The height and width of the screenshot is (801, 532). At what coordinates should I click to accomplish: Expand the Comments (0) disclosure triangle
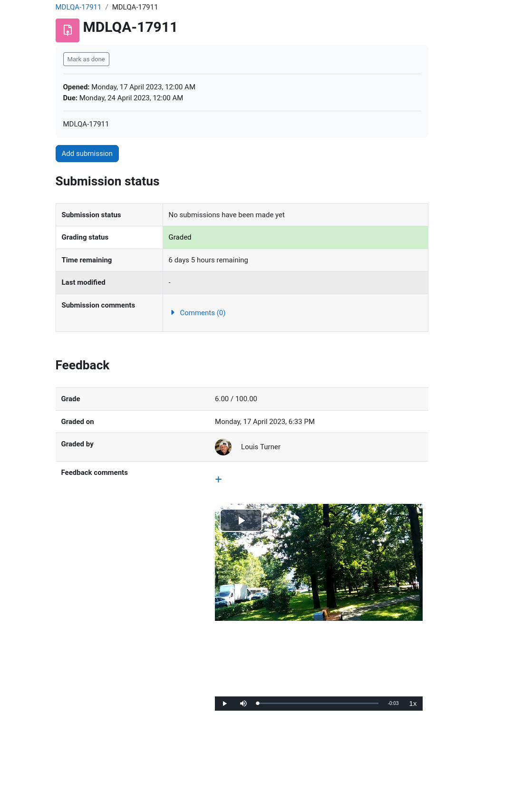(x=173, y=312)
